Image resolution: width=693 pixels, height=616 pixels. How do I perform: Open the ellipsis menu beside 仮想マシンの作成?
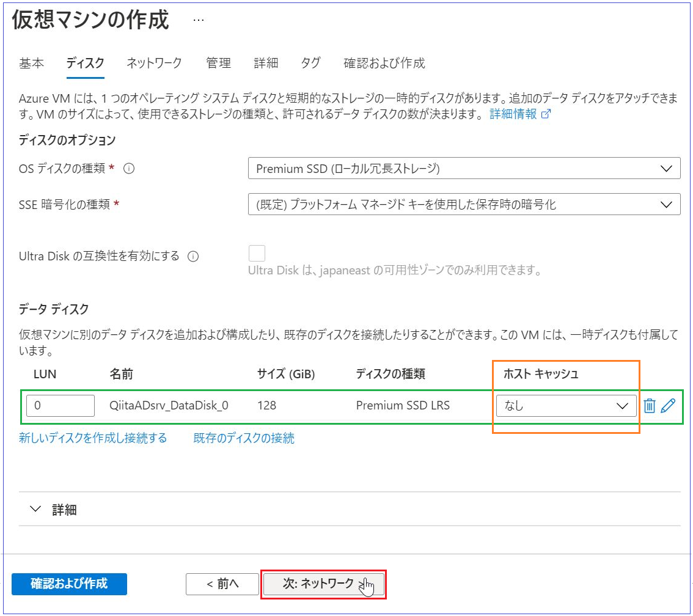coord(199,20)
